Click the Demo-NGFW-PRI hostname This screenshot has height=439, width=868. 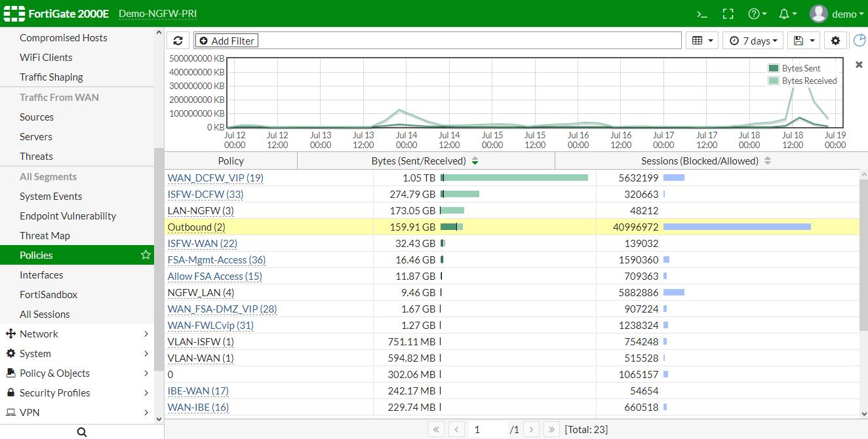pyautogui.click(x=157, y=14)
